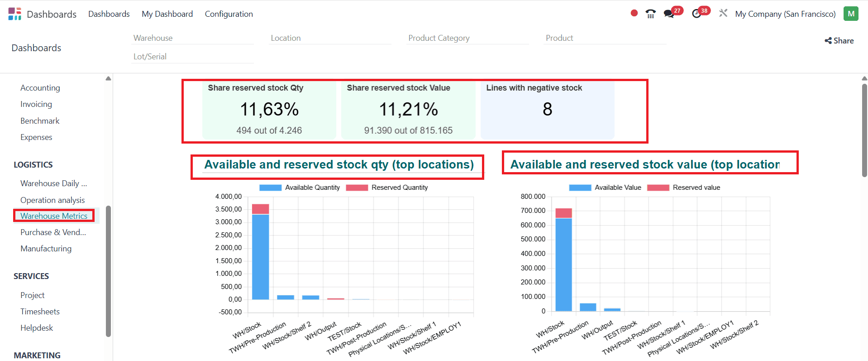Click the LOGISTICS section header
The height and width of the screenshot is (361, 868).
33,165
